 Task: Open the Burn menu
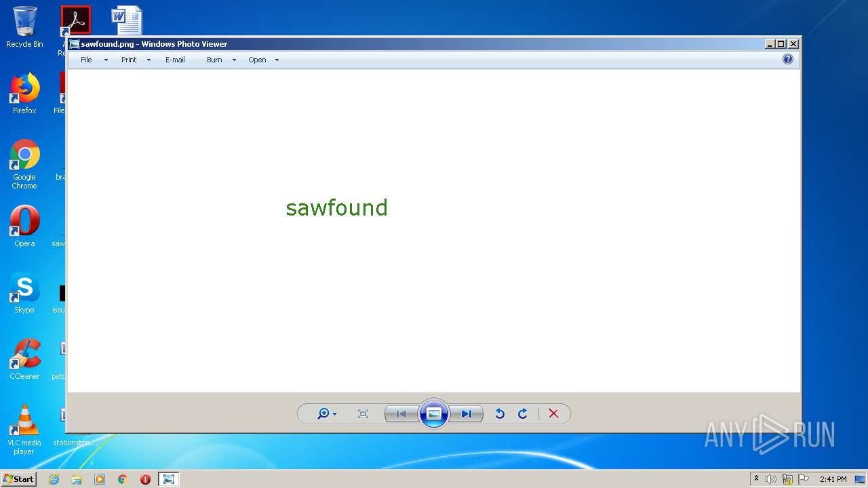pos(214,60)
